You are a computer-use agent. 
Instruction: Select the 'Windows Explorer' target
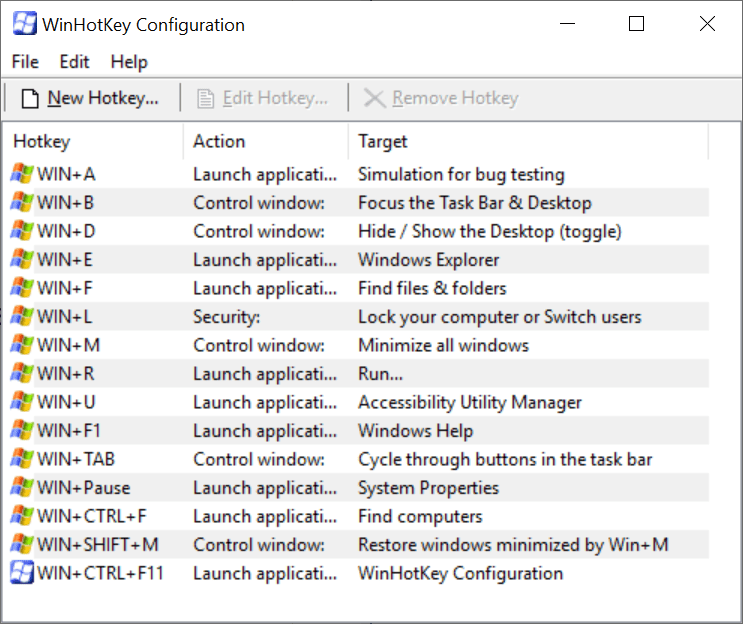click(x=428, y=260)
